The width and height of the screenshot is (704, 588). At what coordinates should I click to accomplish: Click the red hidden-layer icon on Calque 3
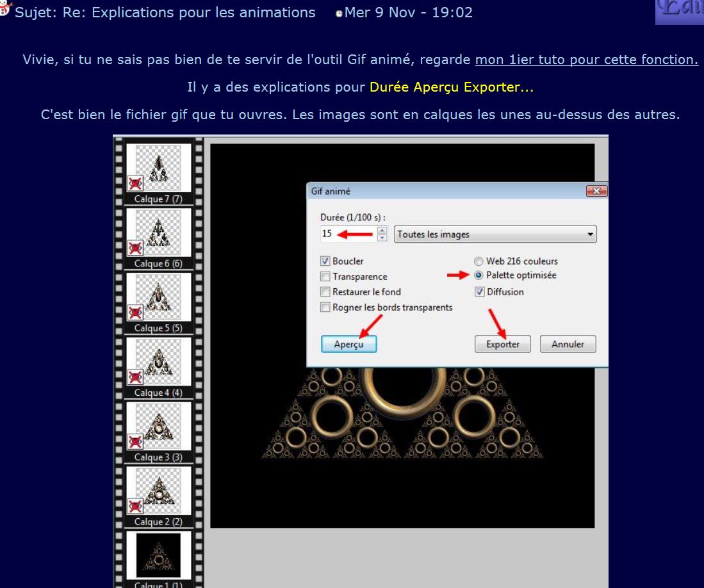[135, 441]
